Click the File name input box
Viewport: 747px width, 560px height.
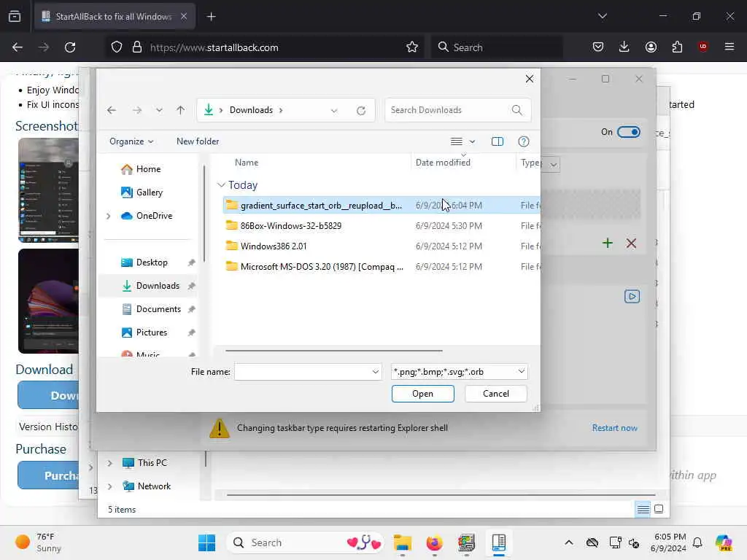tap(302, 372)
